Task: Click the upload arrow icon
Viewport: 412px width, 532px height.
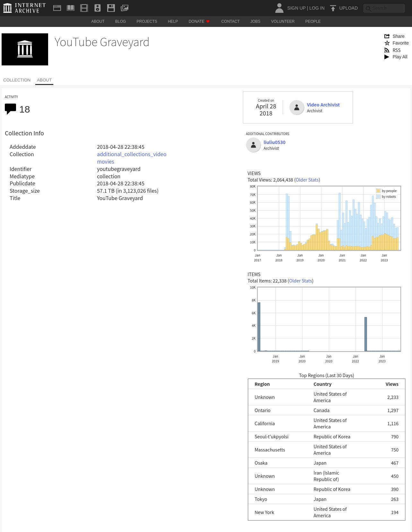Action: click(333, 8)
